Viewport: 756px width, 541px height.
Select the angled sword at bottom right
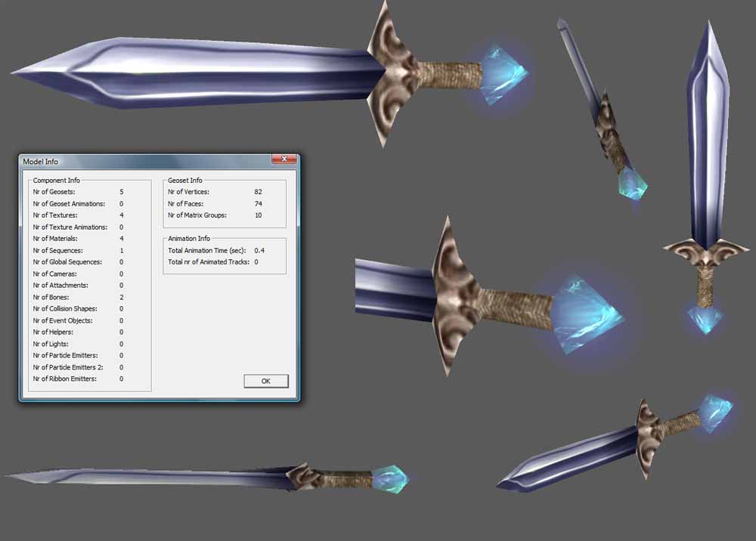(615, 444)
